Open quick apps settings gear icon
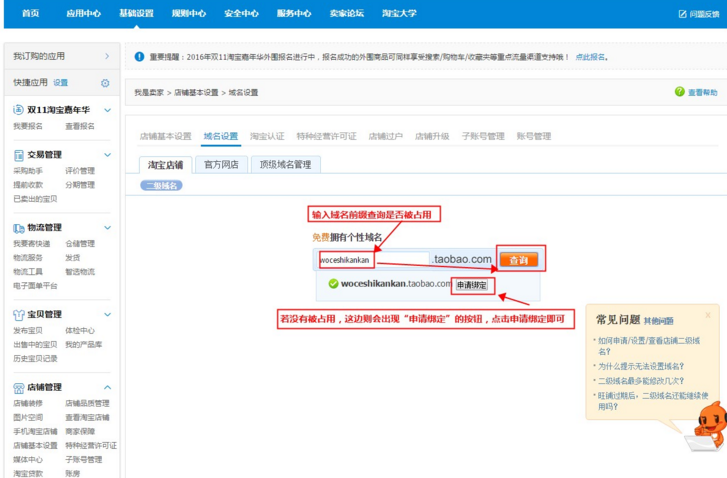The width and height of the screenshot is (727, 478). 105,83
